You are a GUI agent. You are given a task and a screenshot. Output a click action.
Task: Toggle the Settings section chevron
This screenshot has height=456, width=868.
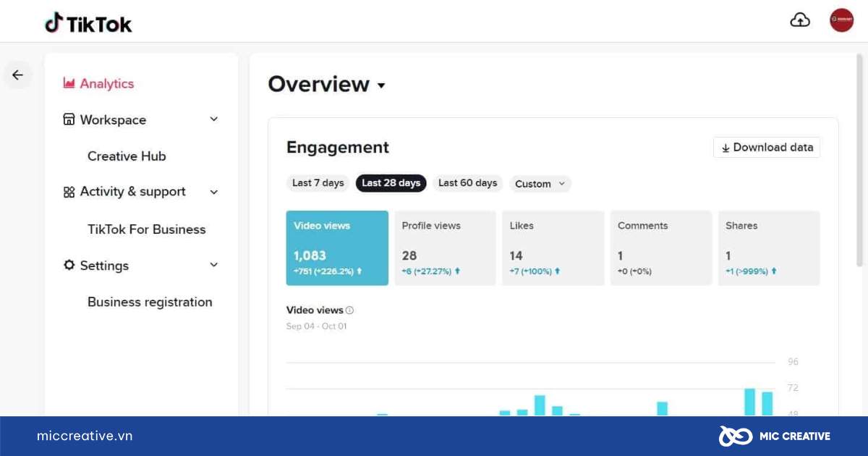click(x=213, y=265)
